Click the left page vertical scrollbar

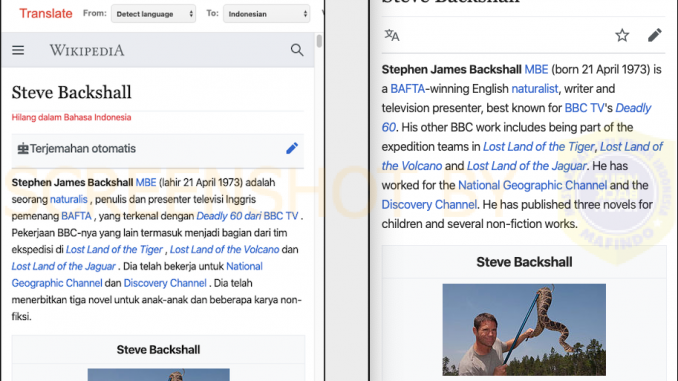[319, 41]
